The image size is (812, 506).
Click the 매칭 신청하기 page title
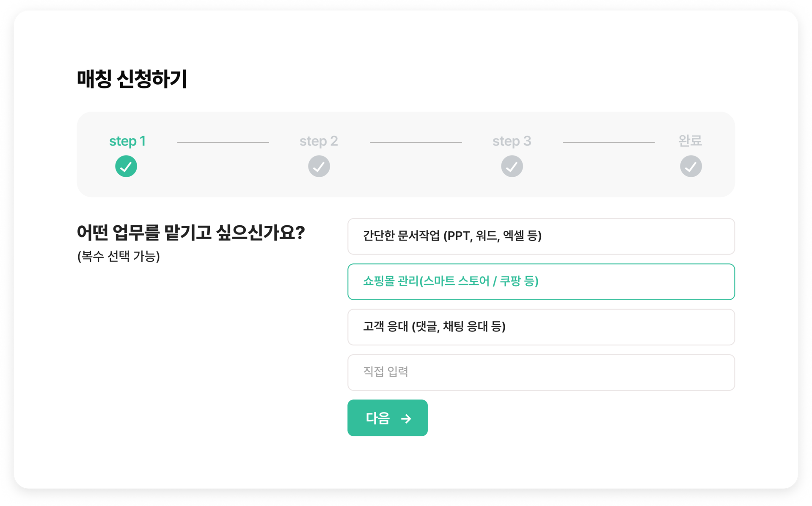[132, 79]
